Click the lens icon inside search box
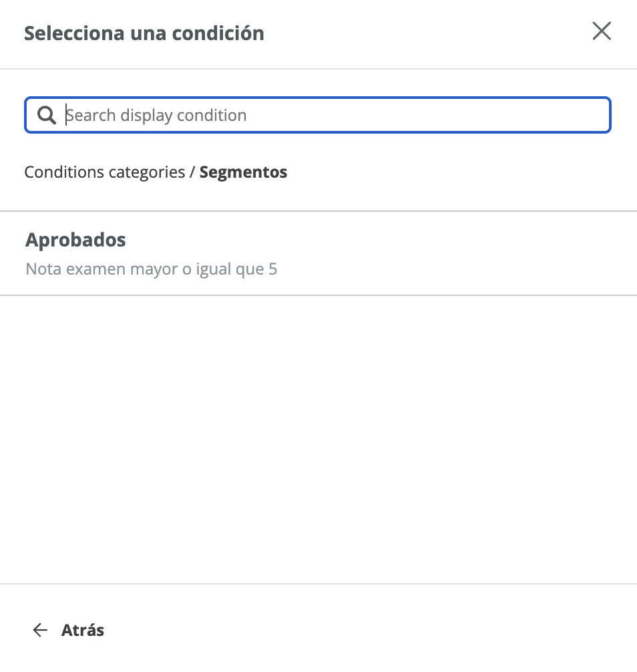The image size is (637, 672). click(x=46, y=116)
